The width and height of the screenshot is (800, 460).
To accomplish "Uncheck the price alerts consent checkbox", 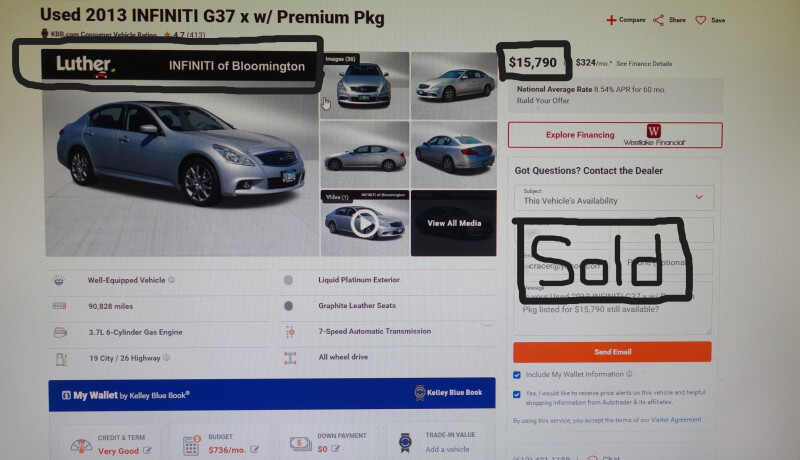I will click(516, 394).
